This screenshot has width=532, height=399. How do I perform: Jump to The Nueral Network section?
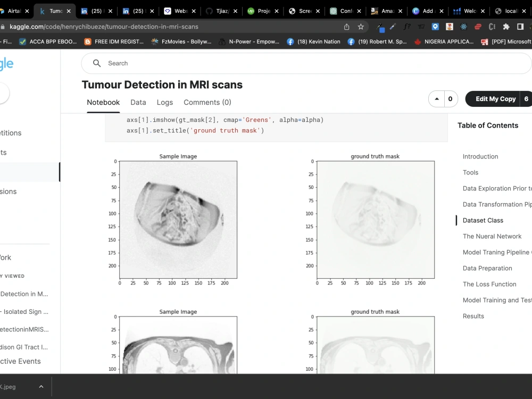pos(492,236)
